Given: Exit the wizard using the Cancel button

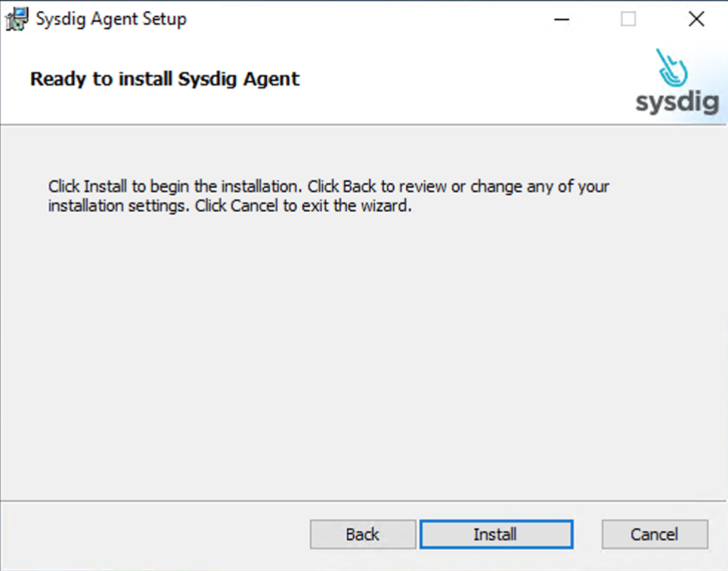Looking at the screenshot, I should coord(654,534).
